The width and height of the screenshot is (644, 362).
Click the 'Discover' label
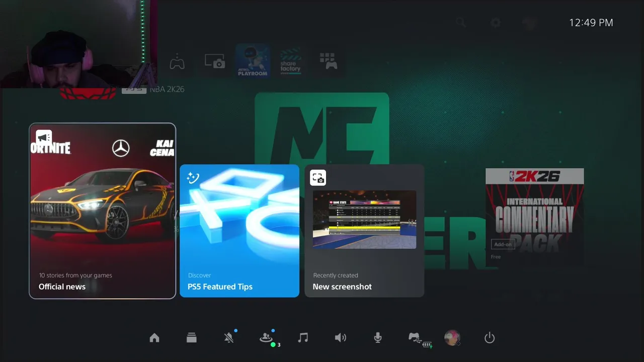[199, 275]
